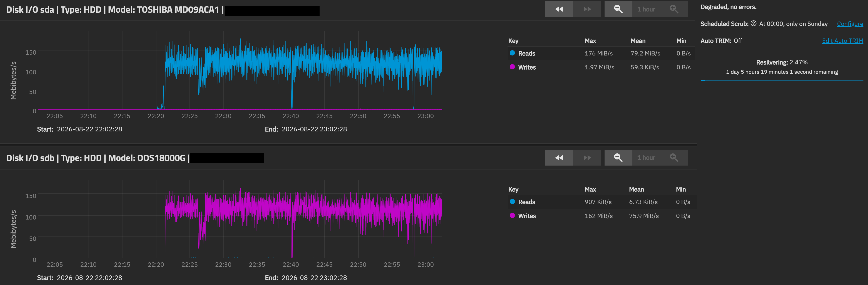Click the Mean column header in sda legend

point(638,41)
